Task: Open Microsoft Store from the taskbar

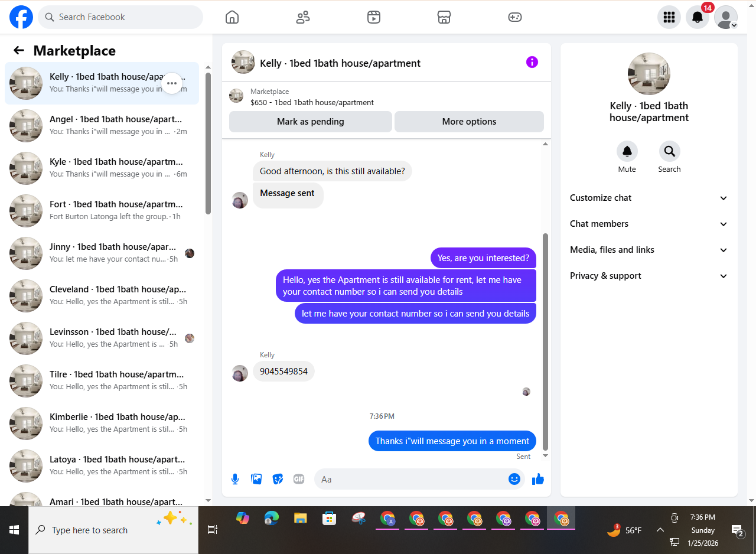Action: click(x=330, y=519)
